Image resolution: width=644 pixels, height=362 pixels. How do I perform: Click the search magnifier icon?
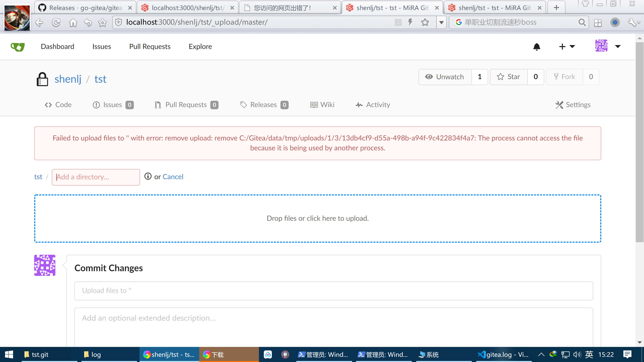click(582, 22)
